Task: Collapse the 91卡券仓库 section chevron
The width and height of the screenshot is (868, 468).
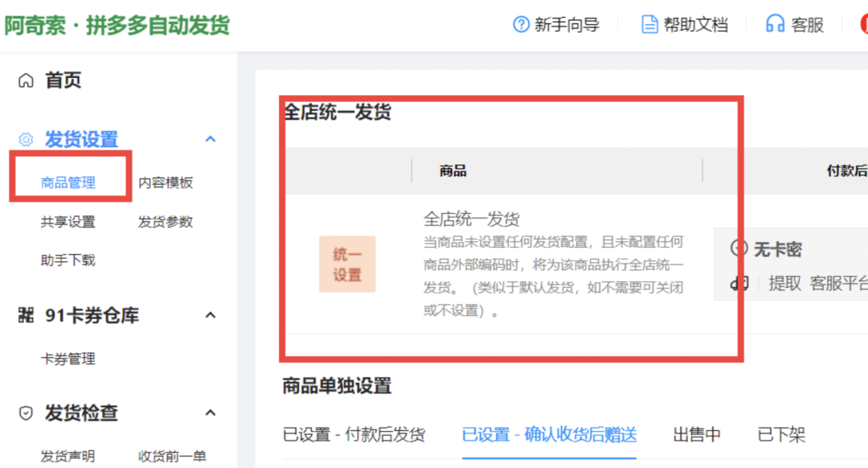Action: coord(211,315)
